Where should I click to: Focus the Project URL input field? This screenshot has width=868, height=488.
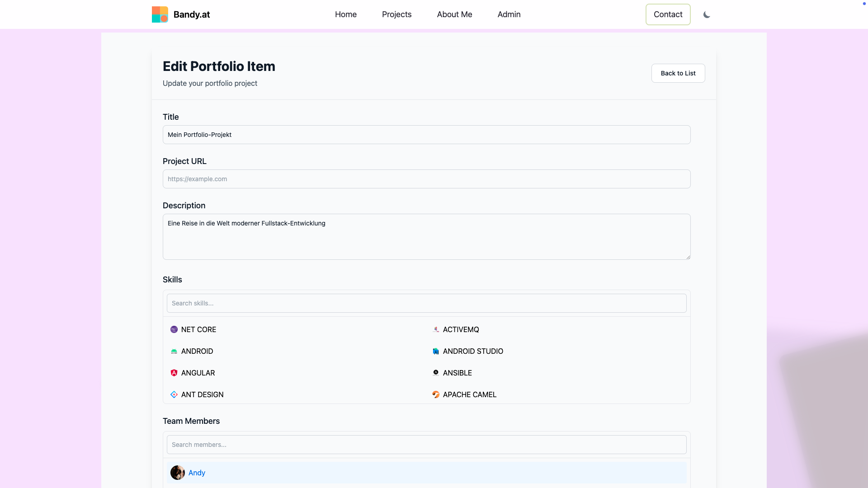[427, 179]
